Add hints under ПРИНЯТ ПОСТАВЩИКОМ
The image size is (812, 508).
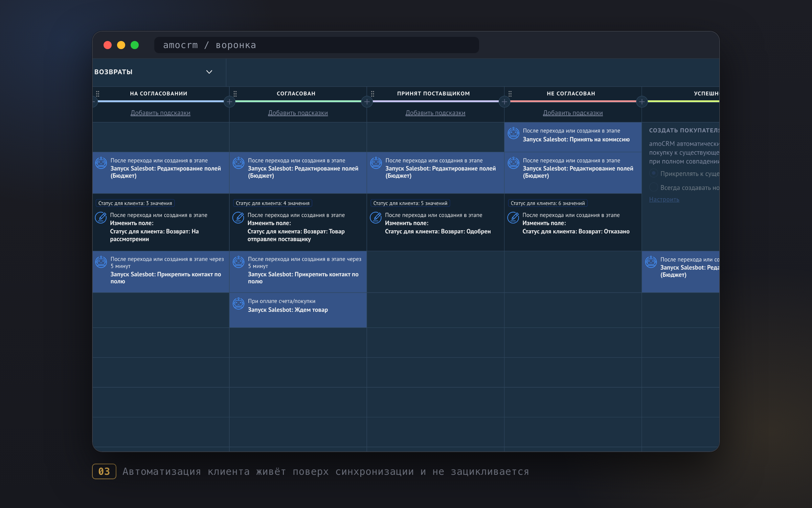(435, 113)
